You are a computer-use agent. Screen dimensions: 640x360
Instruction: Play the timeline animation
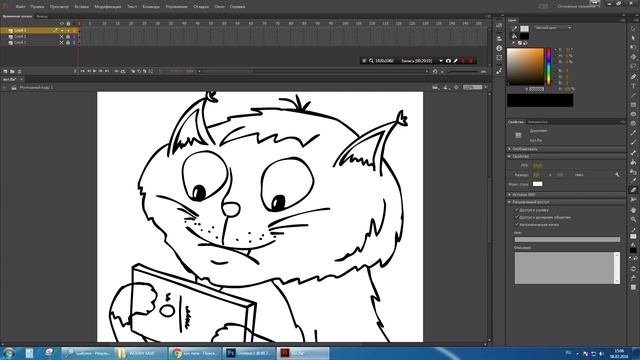(x=94, y=71)
